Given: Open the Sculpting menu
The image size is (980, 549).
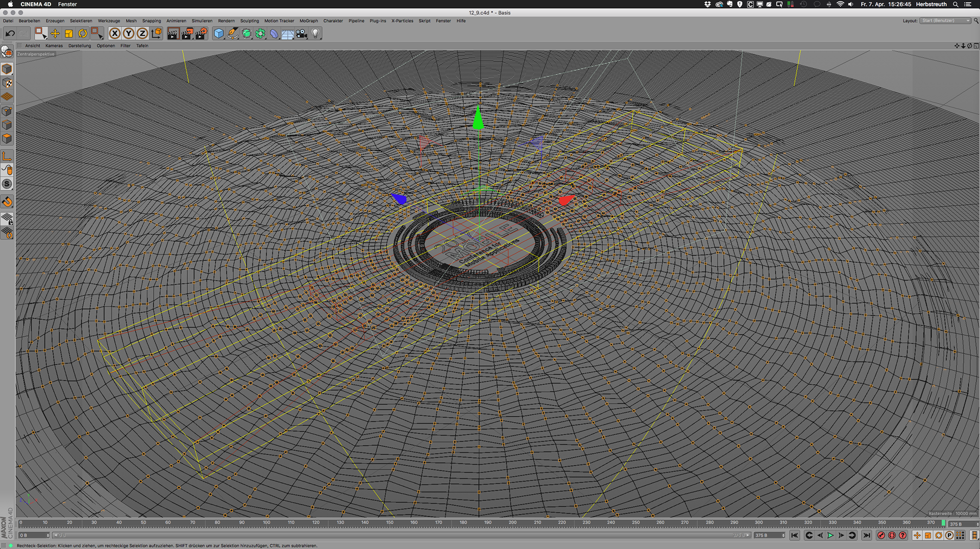Looking at the screenshot, I should click(x=250, y=21).
